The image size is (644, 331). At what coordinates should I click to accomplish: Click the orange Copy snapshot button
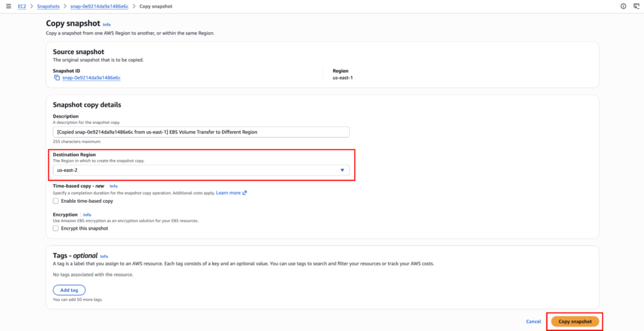[575, 322]
